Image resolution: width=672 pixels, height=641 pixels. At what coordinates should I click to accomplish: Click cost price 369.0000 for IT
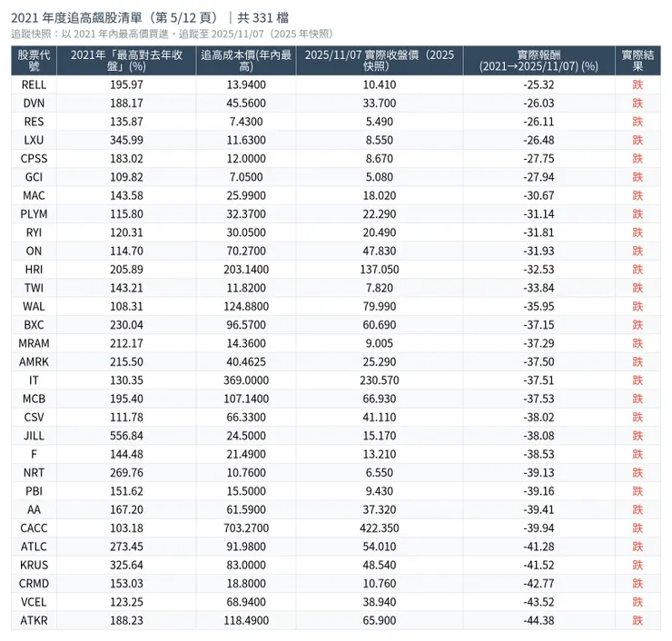coord(246,380)
